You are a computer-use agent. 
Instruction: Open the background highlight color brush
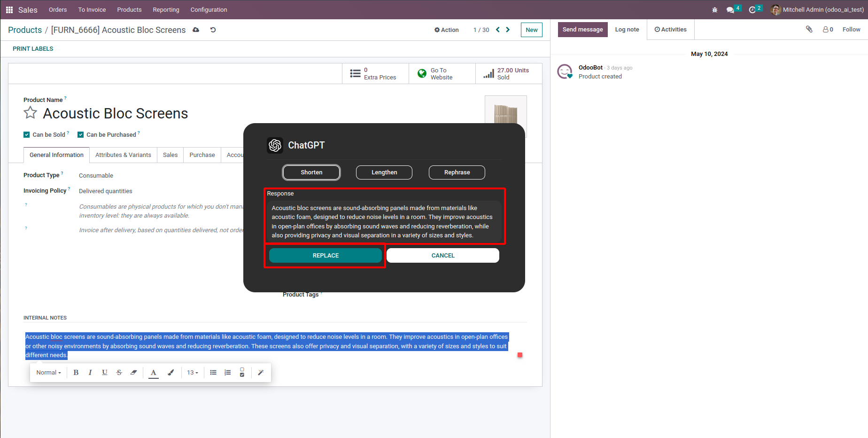[171, 373]
